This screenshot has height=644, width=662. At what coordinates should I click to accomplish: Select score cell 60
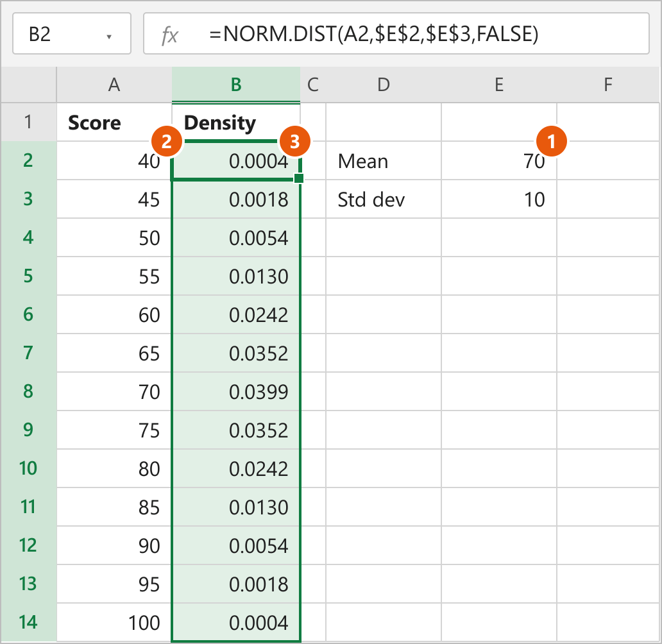pos(114,314)
